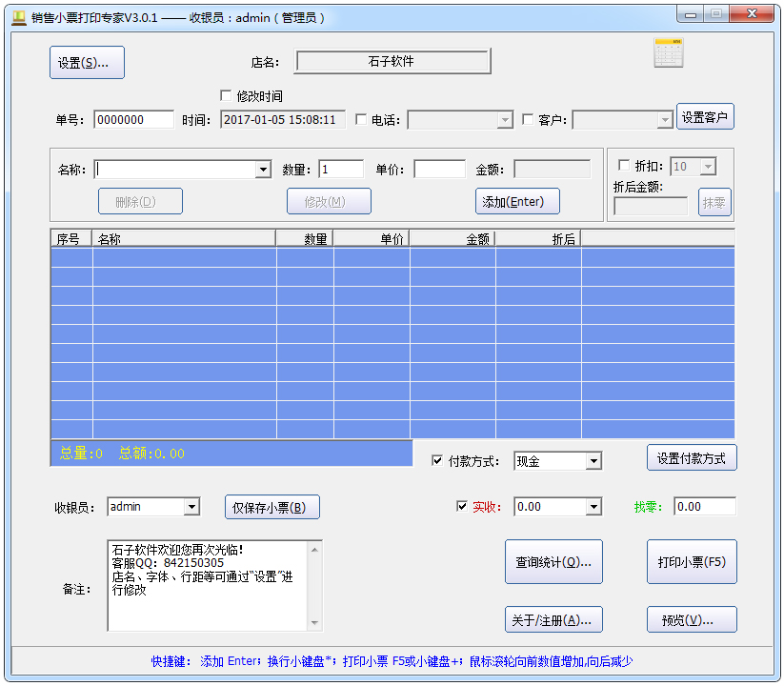Click the 数量 column header

pos(305,238)
